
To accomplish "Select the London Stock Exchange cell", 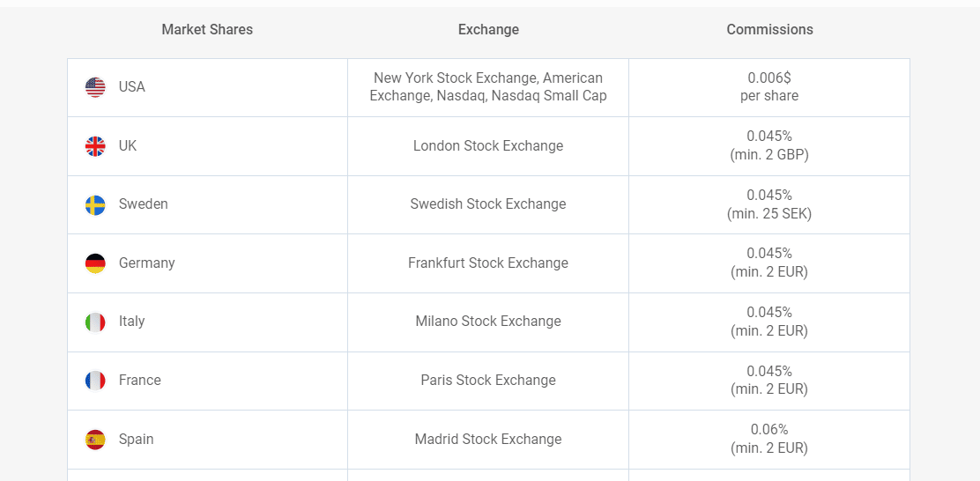I will click(488, 146).
